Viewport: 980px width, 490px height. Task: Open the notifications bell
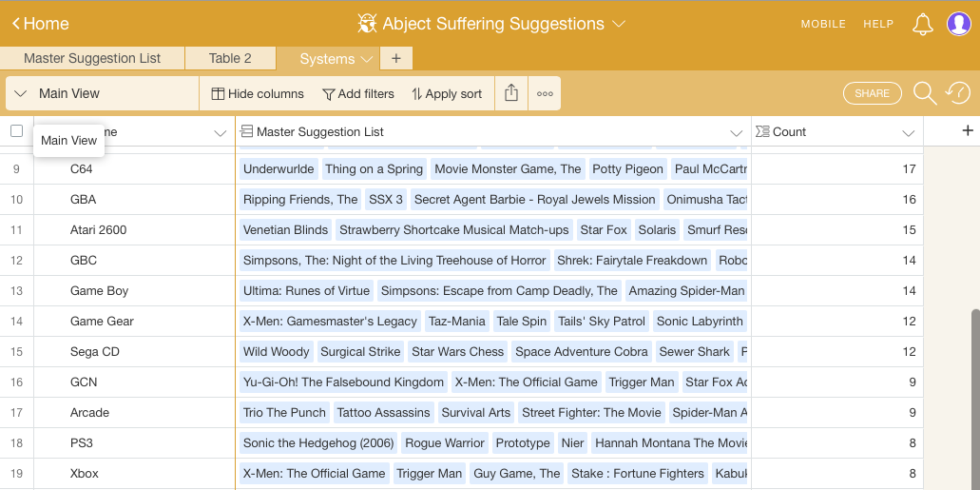pyautogui.click(x=923, y=24)
